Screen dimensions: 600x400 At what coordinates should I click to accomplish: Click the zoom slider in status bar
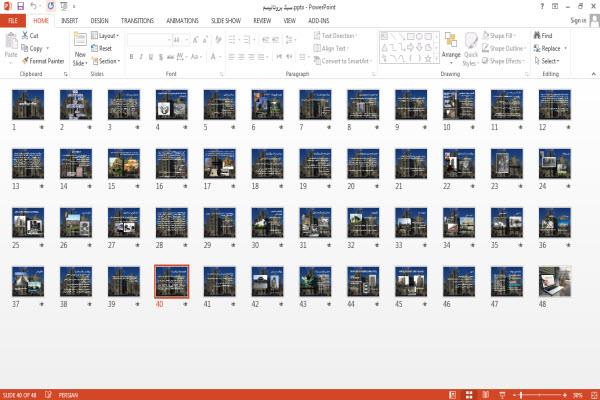click(x=540, y=395)
